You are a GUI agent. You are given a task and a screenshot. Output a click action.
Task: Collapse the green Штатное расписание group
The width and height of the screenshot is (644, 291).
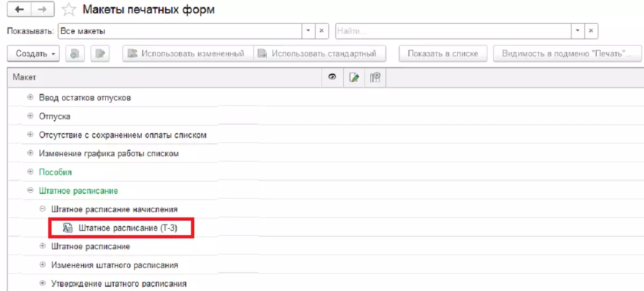point(30,191)
